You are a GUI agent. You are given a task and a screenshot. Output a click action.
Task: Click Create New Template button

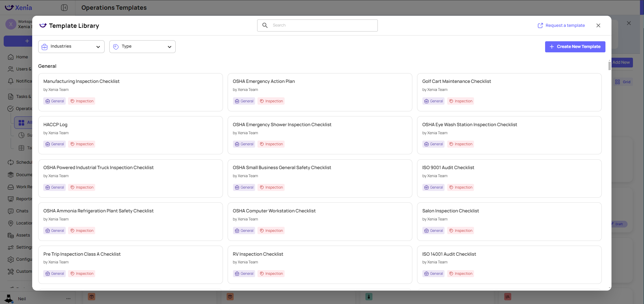click(x=575, y=47)
